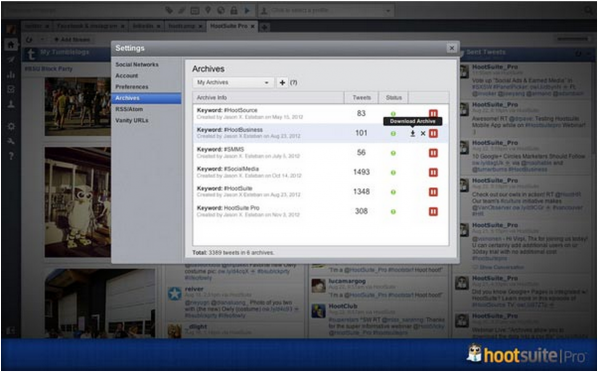
Task: Switch to RSS/Atom settings section
Action: (x=129, y=109)
